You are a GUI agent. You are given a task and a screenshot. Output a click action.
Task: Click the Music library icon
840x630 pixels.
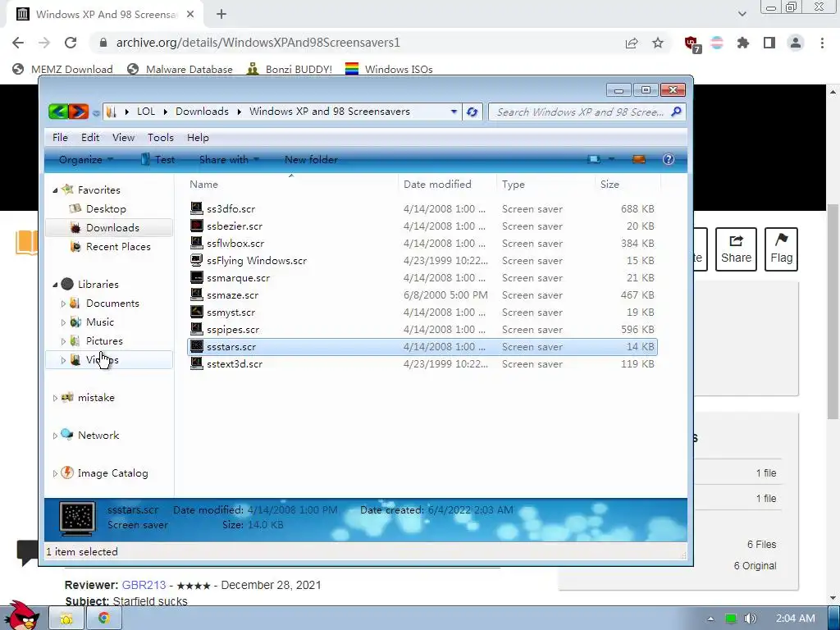(75, 322)
